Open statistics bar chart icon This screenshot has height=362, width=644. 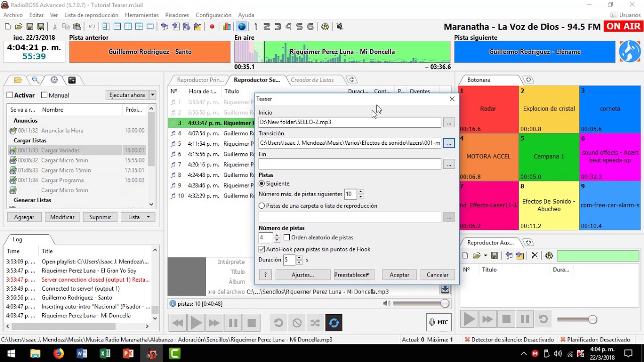[227, 27]
